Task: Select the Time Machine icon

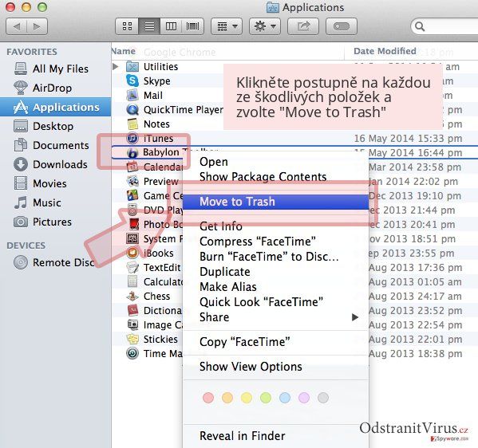Action: click(132, 353)
